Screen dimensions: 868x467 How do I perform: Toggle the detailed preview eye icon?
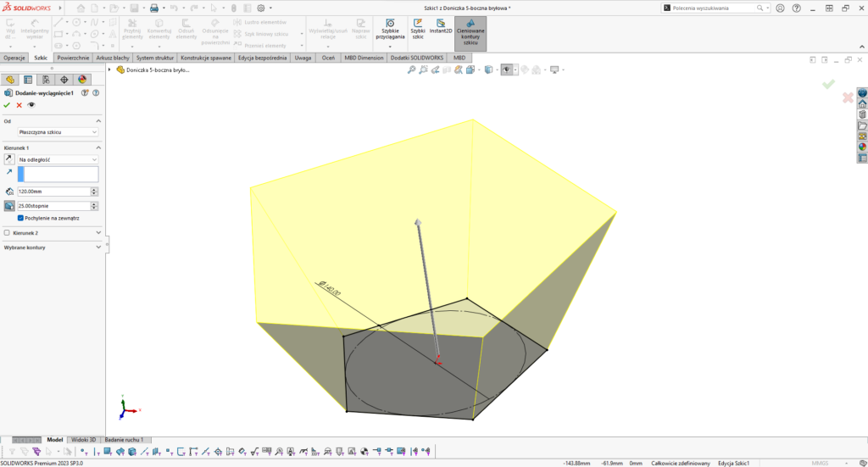(x=31, y=105)
